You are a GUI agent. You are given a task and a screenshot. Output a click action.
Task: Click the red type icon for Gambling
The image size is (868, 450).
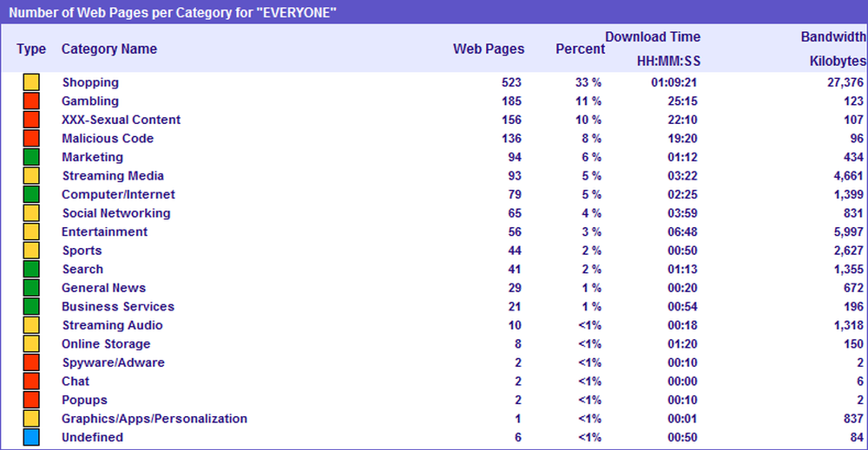[x=31, y=101]
